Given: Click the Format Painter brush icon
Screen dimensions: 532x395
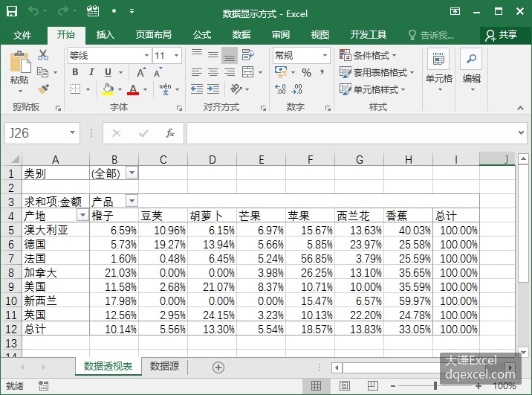Looking at the screenshot, I should pos(43,89).
